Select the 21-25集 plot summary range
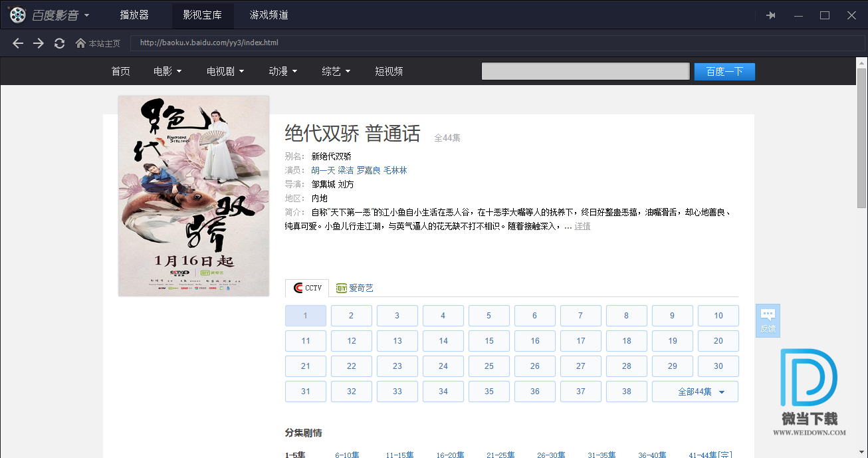 tap(500, 455)
